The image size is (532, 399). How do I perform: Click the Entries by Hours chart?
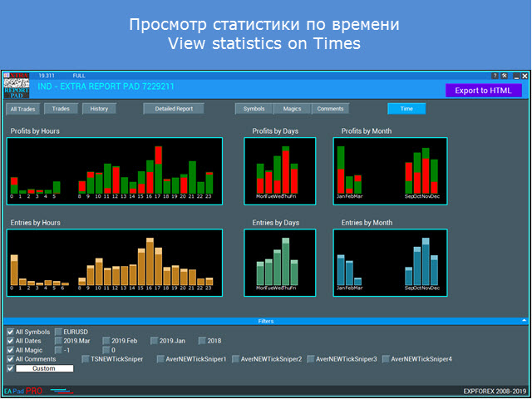point(115,263)
